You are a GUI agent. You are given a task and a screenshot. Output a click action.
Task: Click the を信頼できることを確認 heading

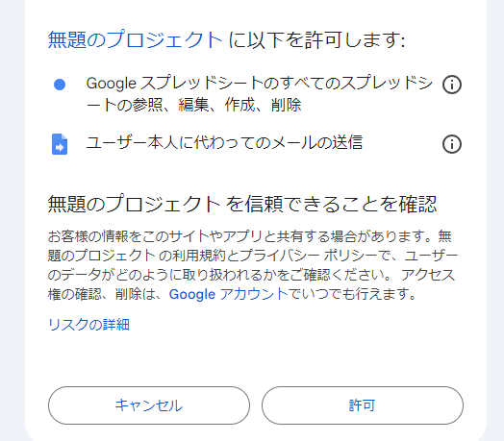point(331,204)
